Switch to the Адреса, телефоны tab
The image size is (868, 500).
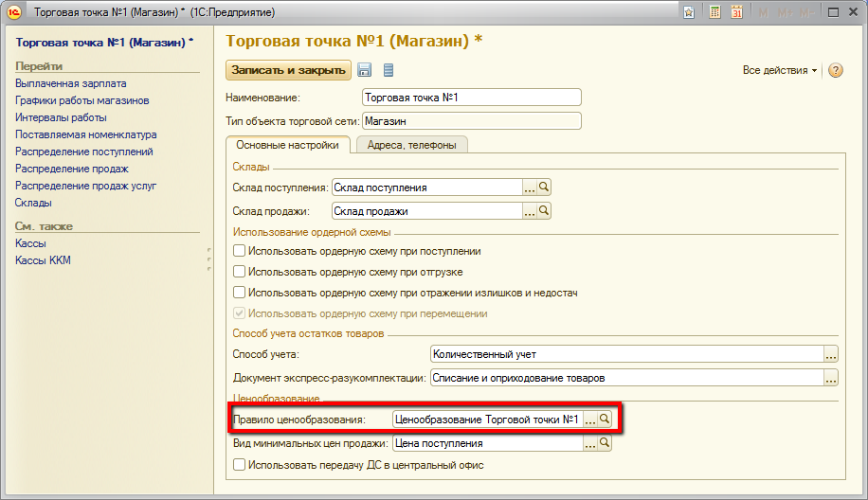pos(411,145)
